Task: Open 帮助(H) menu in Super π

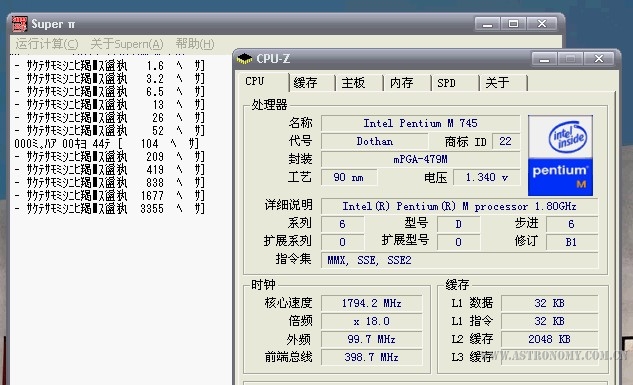Action: coord(195,44)
